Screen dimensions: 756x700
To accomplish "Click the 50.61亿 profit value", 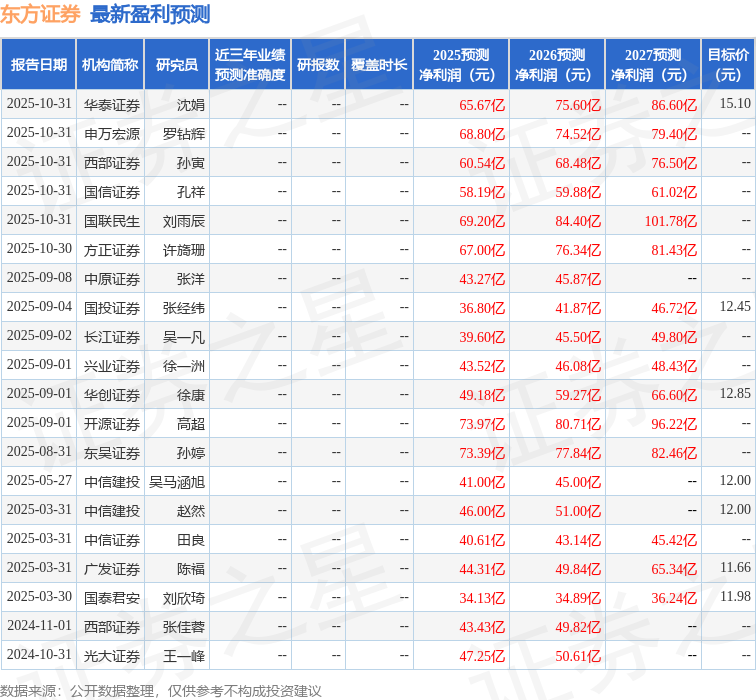I will point(578,656).
